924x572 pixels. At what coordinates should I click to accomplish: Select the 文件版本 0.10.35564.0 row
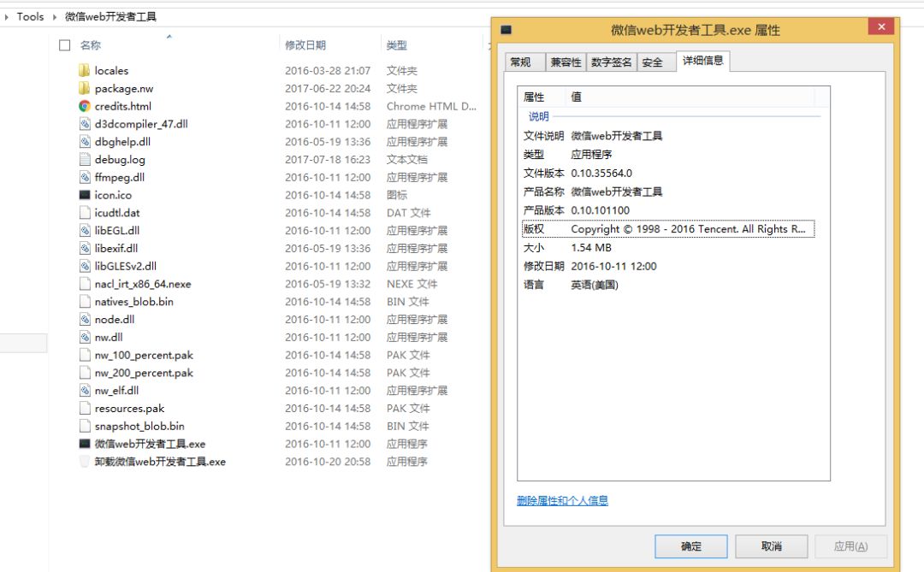[x=668, y=174]
